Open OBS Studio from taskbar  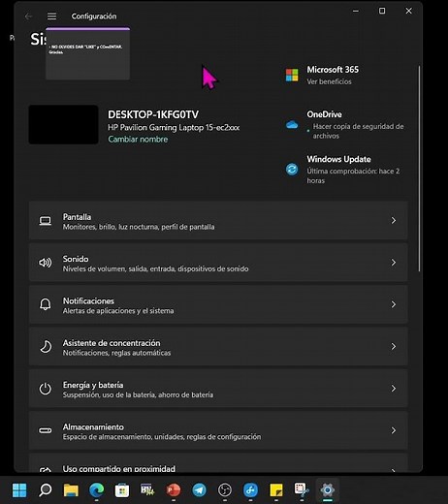coord(225,490)
